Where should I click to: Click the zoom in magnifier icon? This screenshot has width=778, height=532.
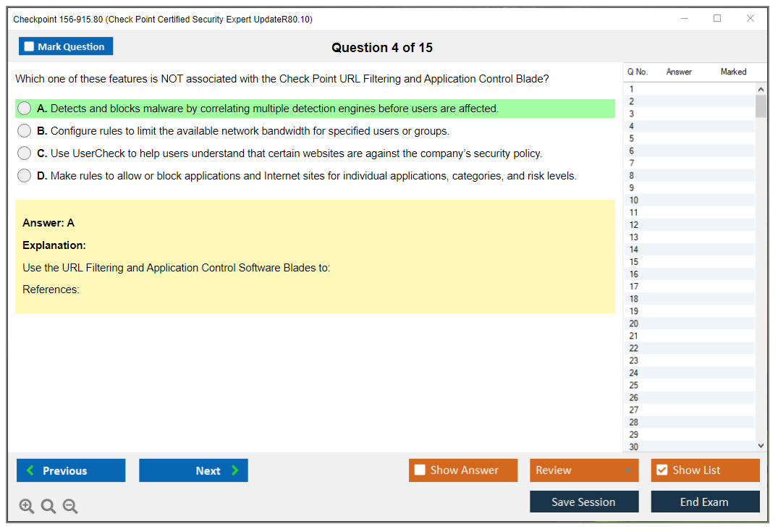[x=27, y=507]
